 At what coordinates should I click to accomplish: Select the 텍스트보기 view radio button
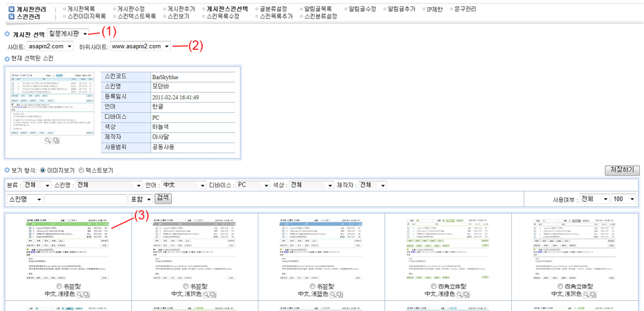tap(82, 171)
